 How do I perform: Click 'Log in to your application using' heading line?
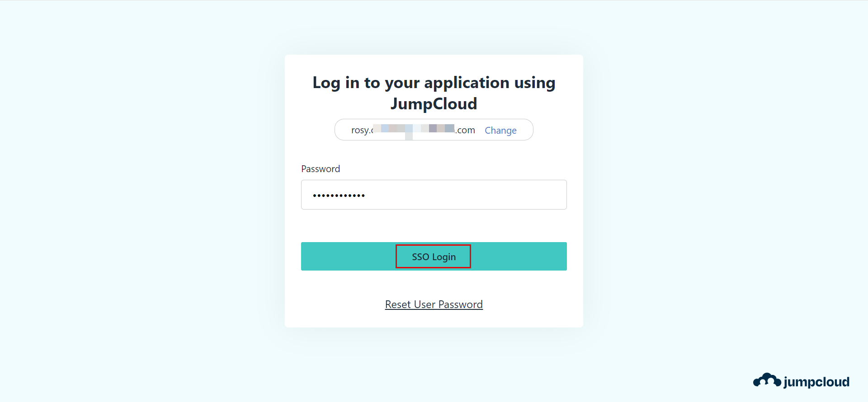tap(434, 83)
